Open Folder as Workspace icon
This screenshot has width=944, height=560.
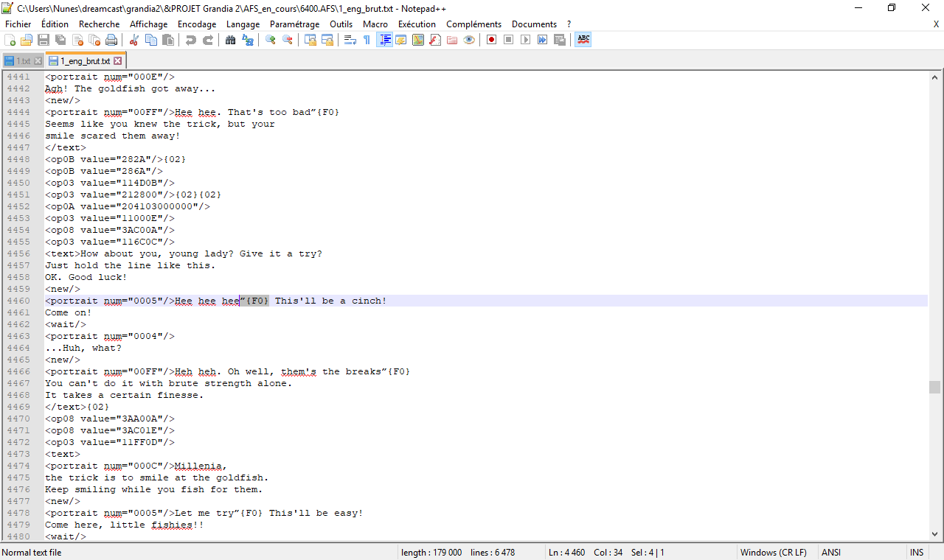coord(452,40)
